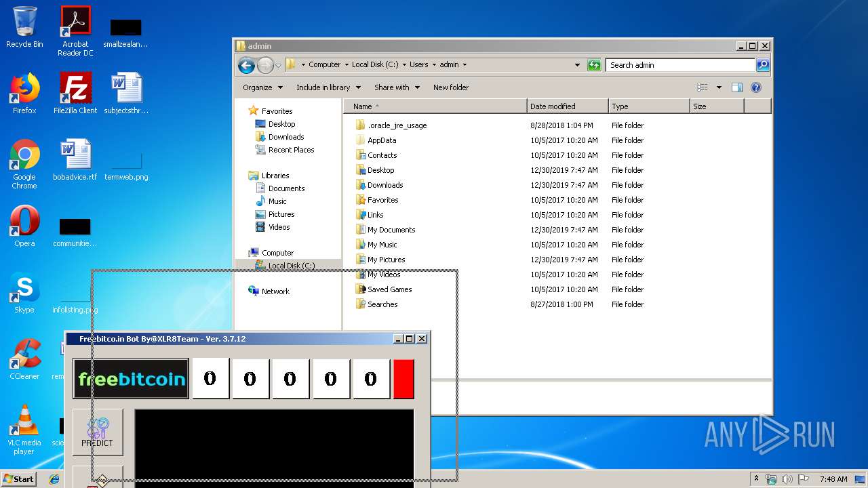Select the CCleaner desktop shortcut
The height and width of the screenshot is (488, 868).
click(24, 360)
